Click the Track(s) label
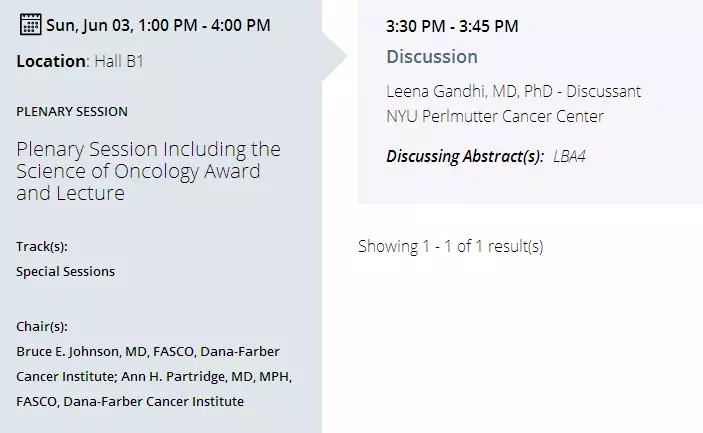703x433 pixels. click(42, 247)
